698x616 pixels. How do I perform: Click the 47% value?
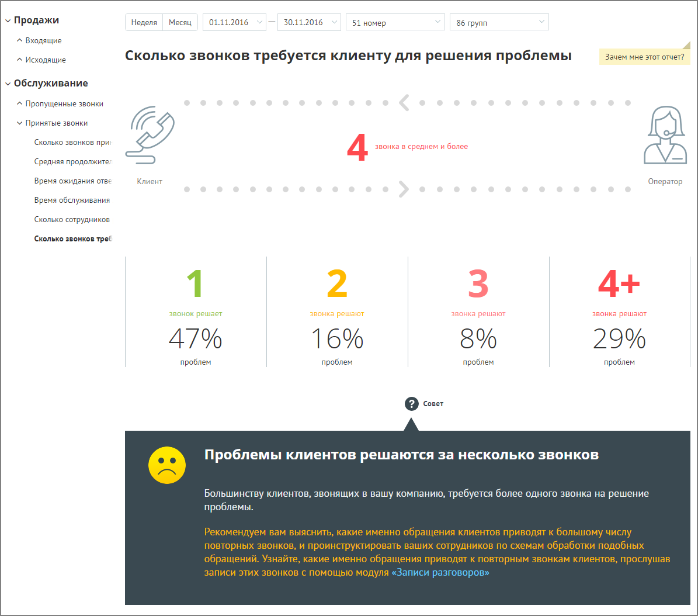point(196,339)
